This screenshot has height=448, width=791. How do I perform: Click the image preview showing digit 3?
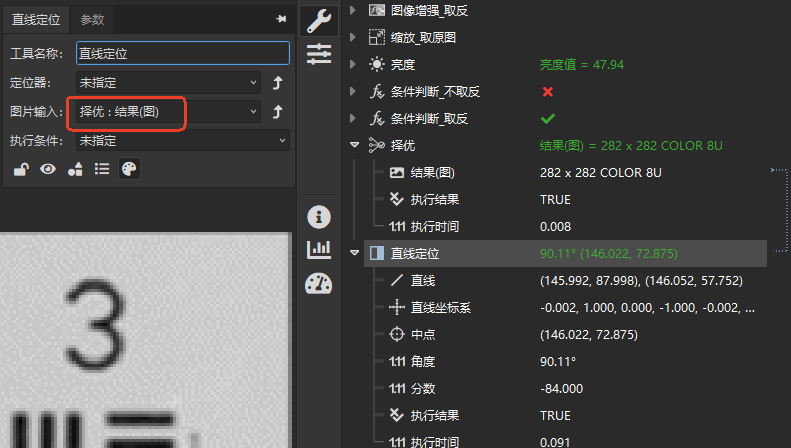146,340
